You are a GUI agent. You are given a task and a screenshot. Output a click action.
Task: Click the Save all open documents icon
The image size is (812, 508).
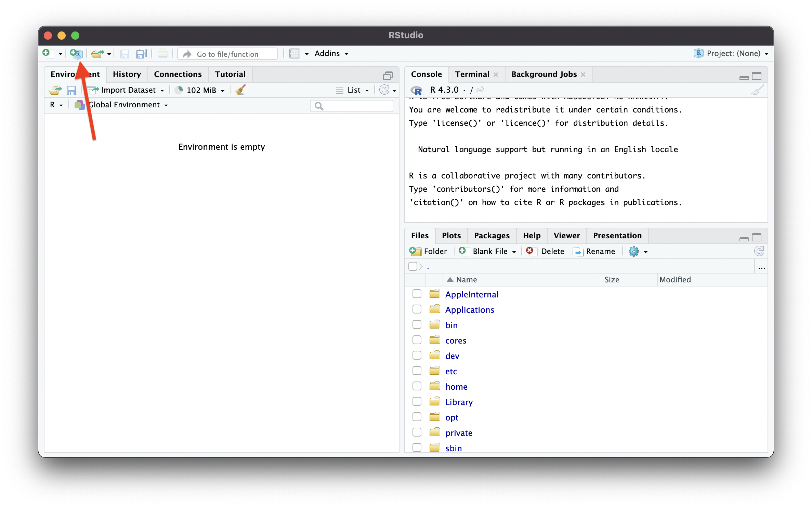pos(141,54)
